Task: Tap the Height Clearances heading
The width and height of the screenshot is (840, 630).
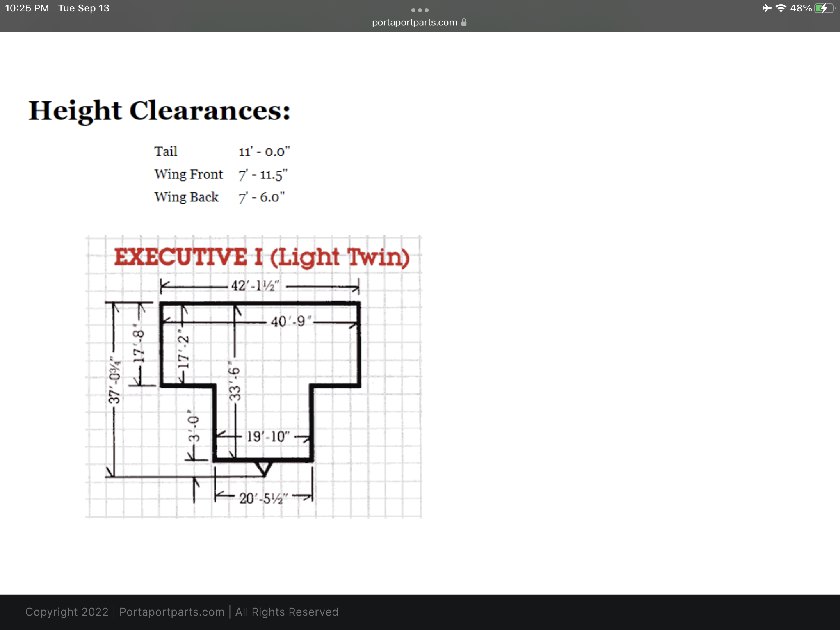Action: [159, 111]
